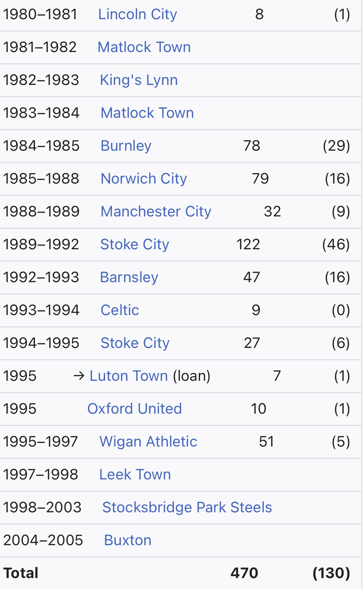Go to the Manchester City page
The image size is (364, 589).
156,212
